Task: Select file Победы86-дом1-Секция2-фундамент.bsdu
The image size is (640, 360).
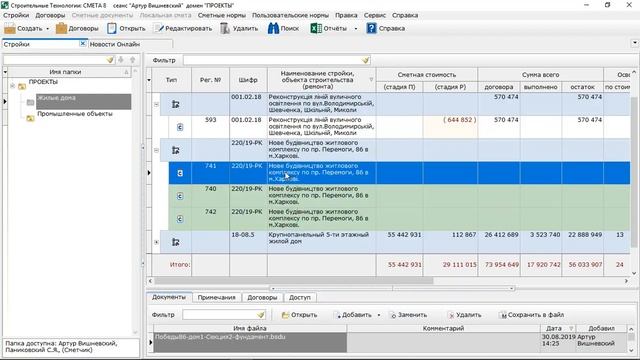Action: coord(250,342)
